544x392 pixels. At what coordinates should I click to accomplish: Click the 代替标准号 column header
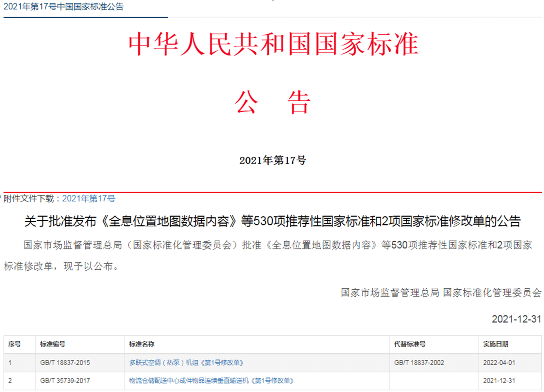[x=410, y=344]
